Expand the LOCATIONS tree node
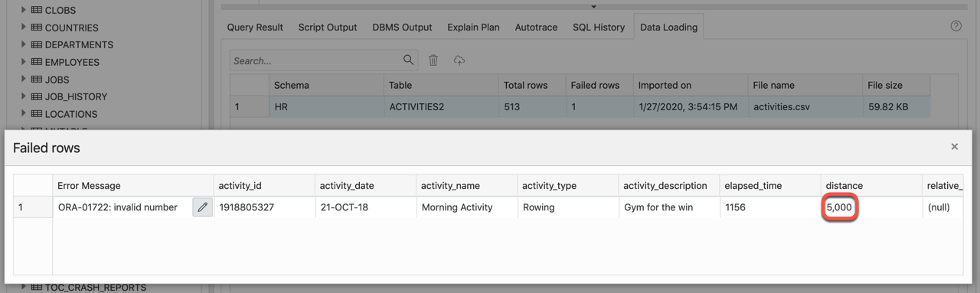 click(x=24, y=113)
